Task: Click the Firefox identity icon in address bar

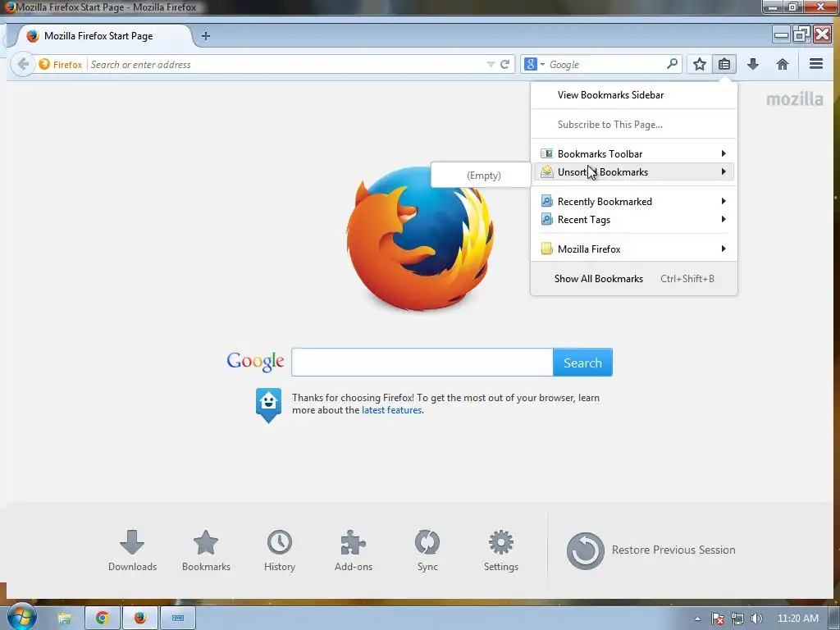Action: [60, 64]
